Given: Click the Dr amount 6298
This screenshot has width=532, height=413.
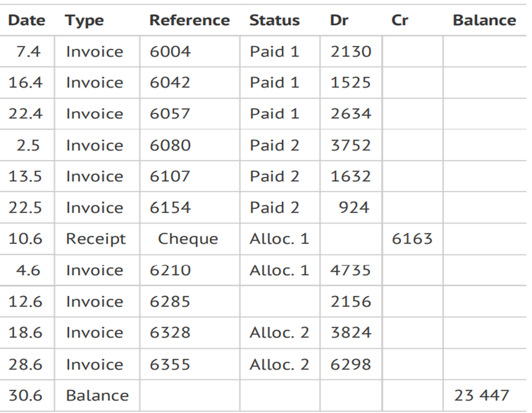Looking at the screenshot, I should 351,364.
